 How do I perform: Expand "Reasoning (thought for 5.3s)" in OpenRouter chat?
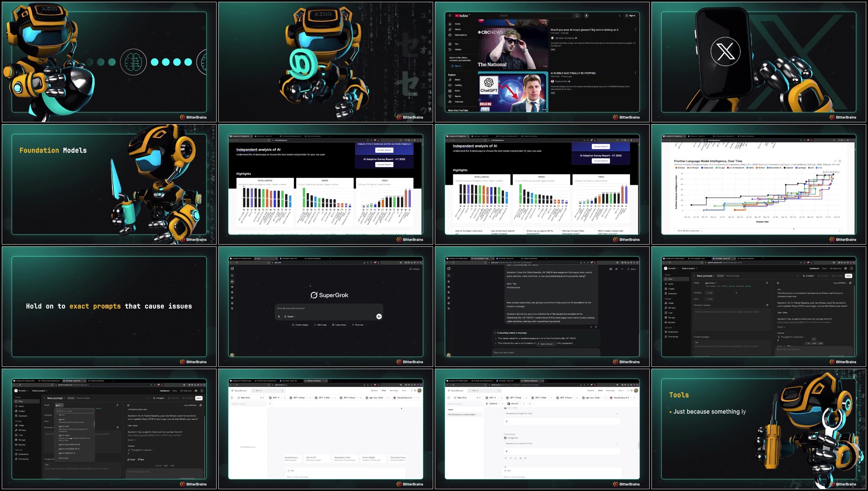(x=561, y=443)
